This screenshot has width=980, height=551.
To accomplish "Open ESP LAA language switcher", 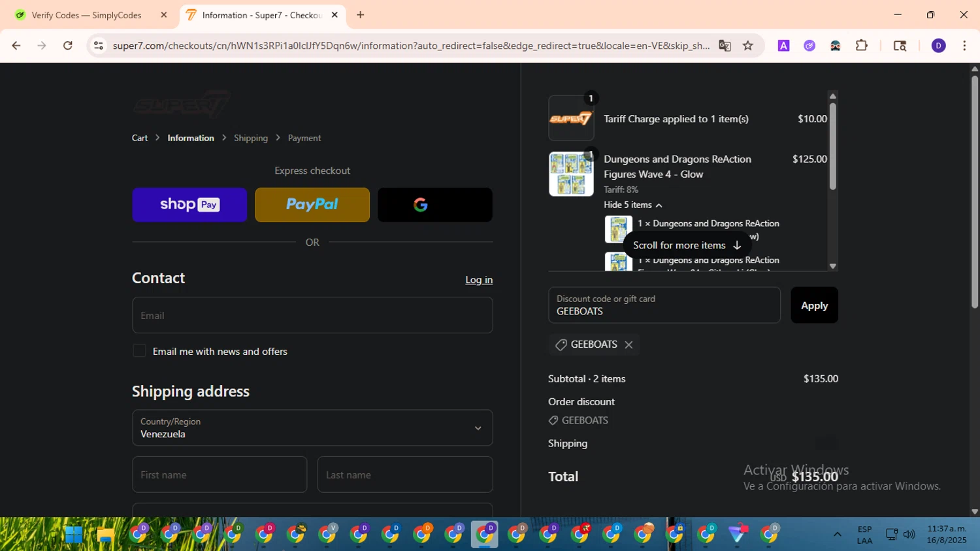I will pos(864,535).
